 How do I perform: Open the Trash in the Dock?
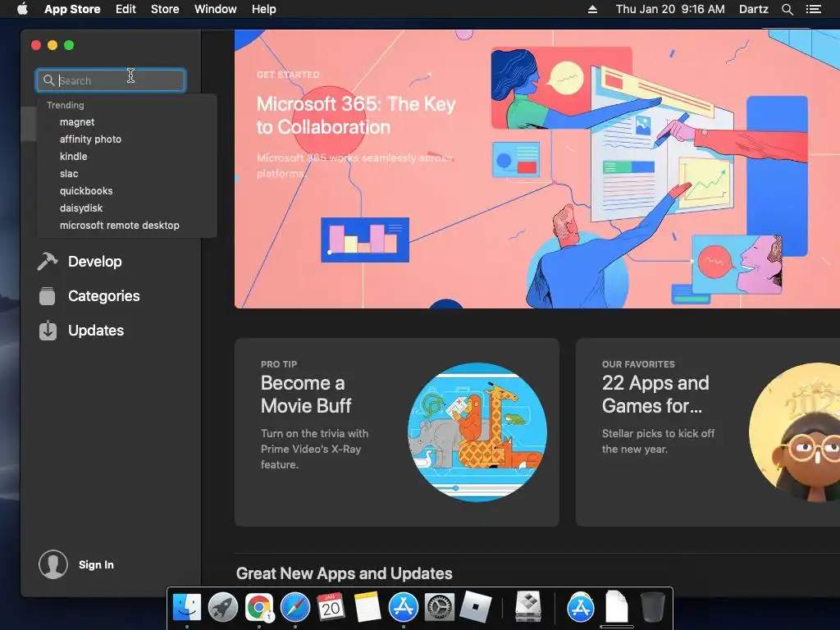[x=652, y=607]
